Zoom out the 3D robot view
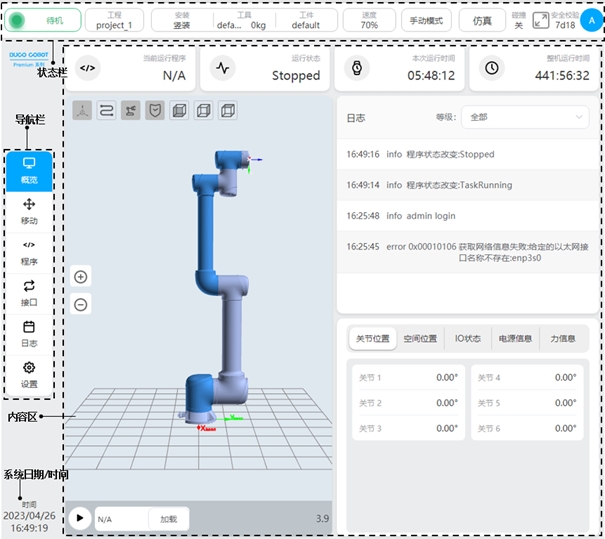This screenshot has height=539, width=605. pyautogui.click(x=81, y=304)
